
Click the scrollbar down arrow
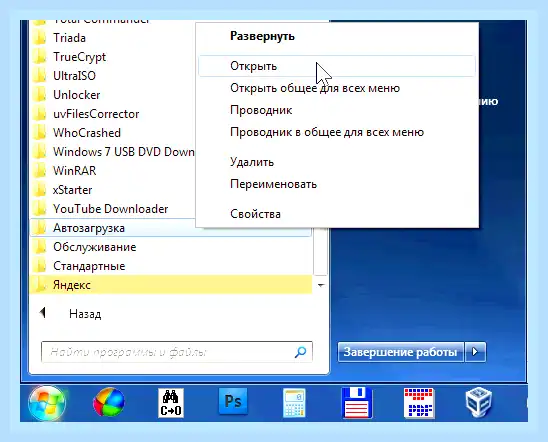click(x=320, y=285)
